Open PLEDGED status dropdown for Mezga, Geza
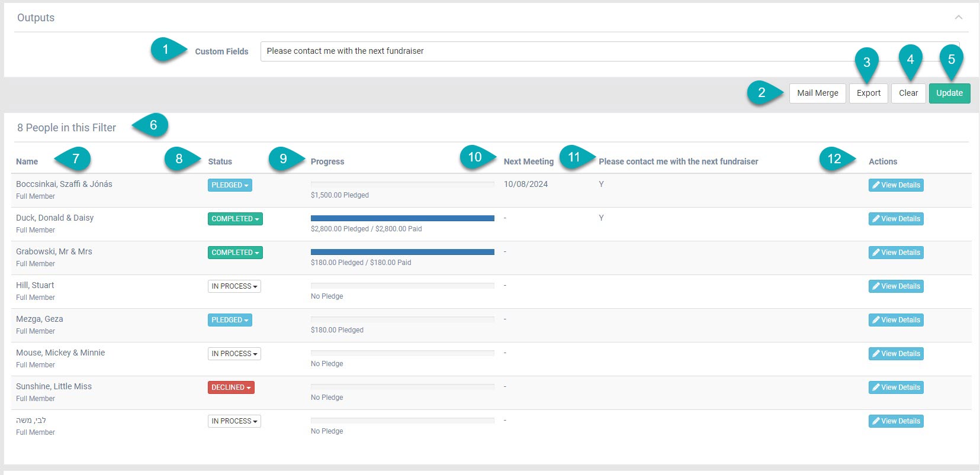This screenshot has width=980, height=475. pyautogui.click(x=230, y=320)
